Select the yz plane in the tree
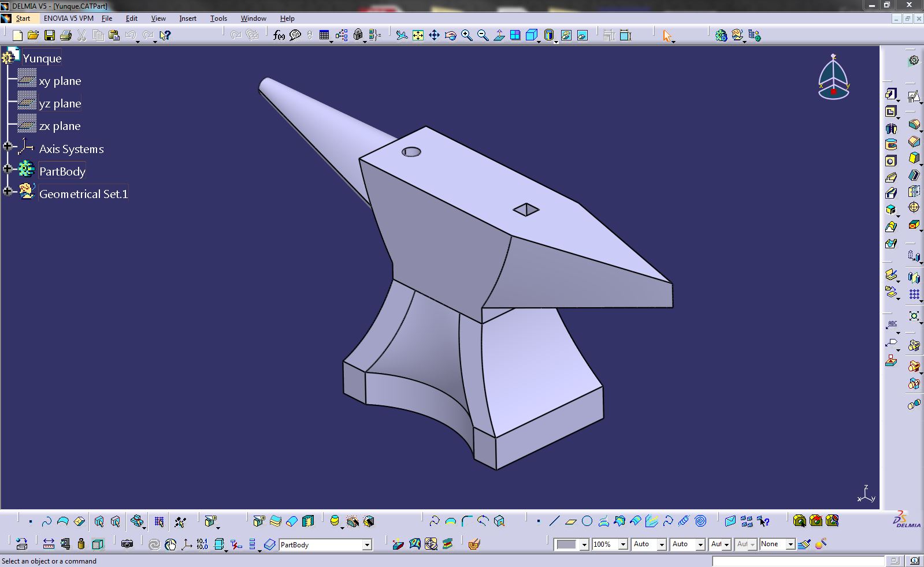924x567 pixels. pos(60,103)
